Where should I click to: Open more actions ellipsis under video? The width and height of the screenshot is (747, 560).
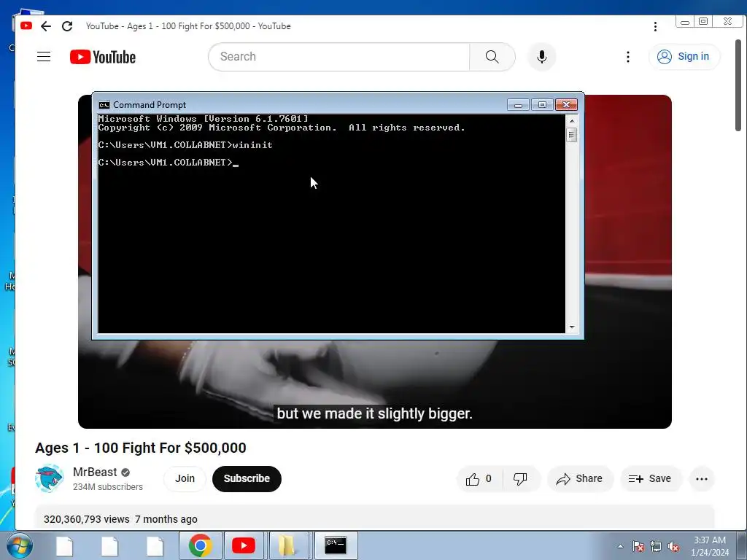[x=702, y=478]
